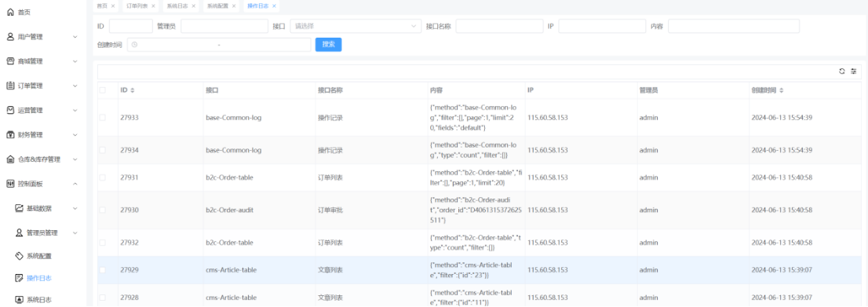Expand 财务管理 menu chevron
Viewport: 868px width, 307px height.
tap(75, 135)
